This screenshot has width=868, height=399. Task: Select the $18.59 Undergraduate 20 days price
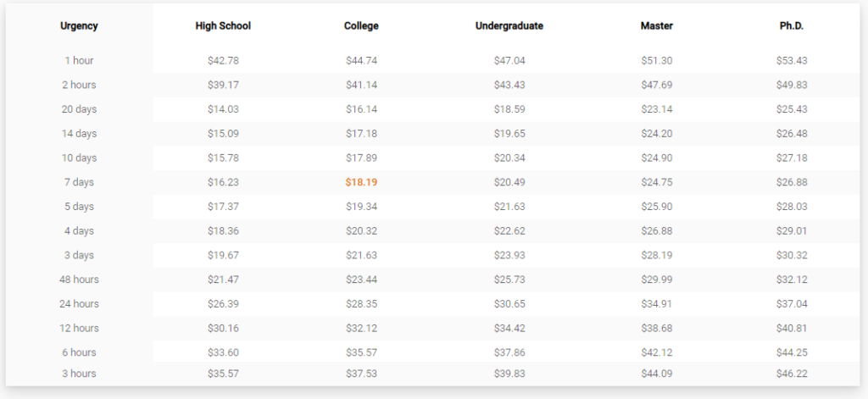pos(509,109)
